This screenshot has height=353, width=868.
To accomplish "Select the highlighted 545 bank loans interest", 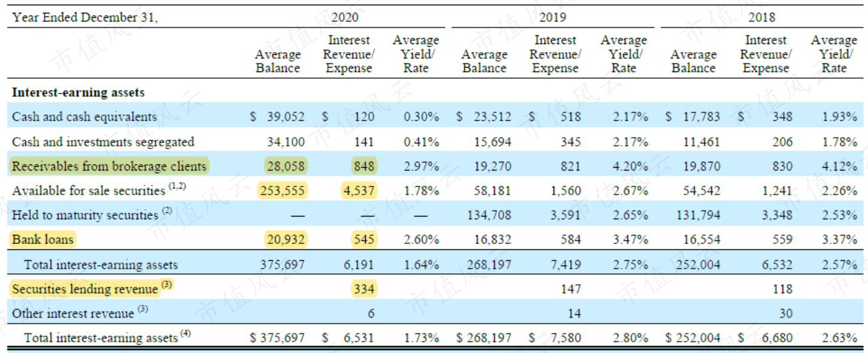I will pos(364,239).
